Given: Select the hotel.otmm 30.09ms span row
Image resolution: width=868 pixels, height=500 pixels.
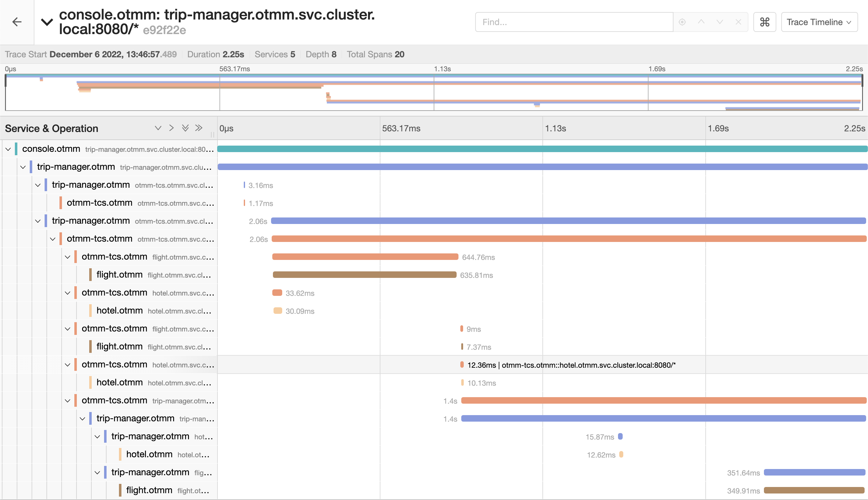Looking at the screenshot, I should 120,311.
